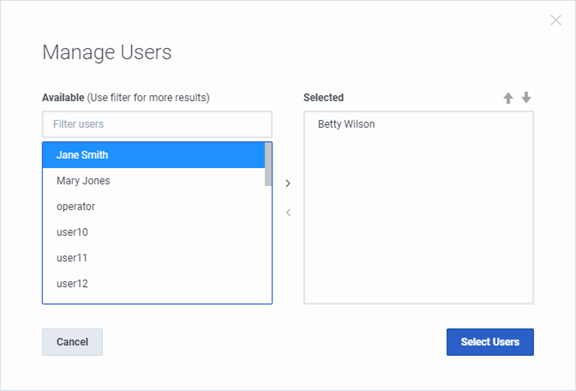Click the Available list scrollbar thumb
The image size is (576, 391).
pos(268,164)
